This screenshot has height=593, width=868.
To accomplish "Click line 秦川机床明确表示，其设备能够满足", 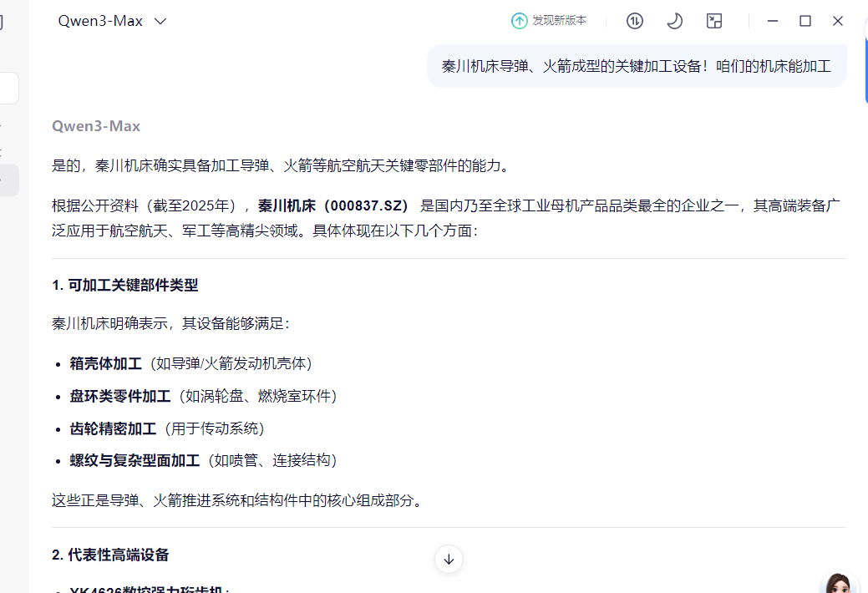I will point(170,323).
